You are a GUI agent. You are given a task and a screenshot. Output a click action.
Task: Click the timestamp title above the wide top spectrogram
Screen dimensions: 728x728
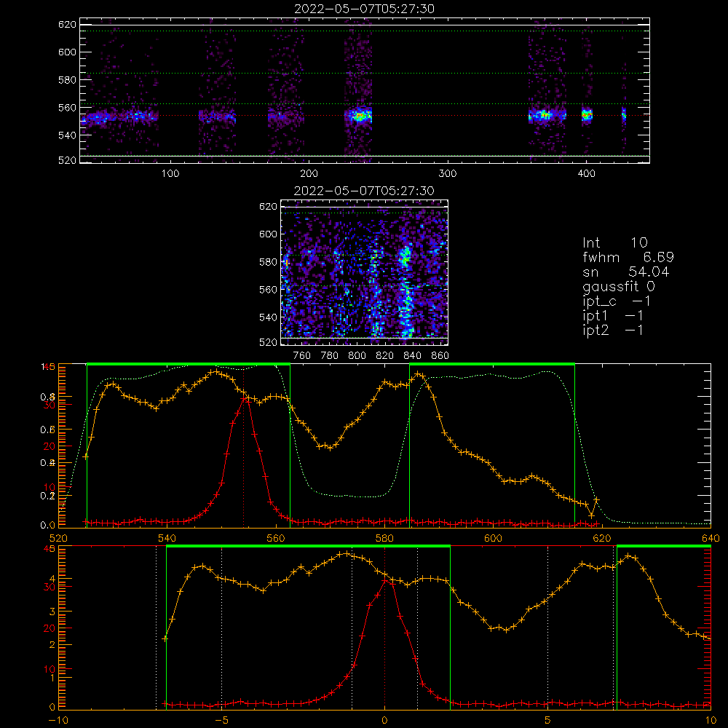point(364,9)
